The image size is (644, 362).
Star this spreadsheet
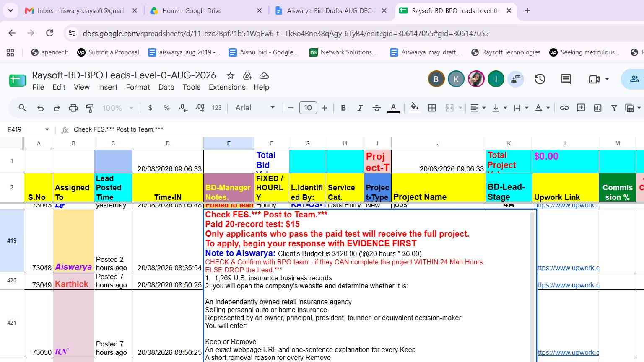230,75
